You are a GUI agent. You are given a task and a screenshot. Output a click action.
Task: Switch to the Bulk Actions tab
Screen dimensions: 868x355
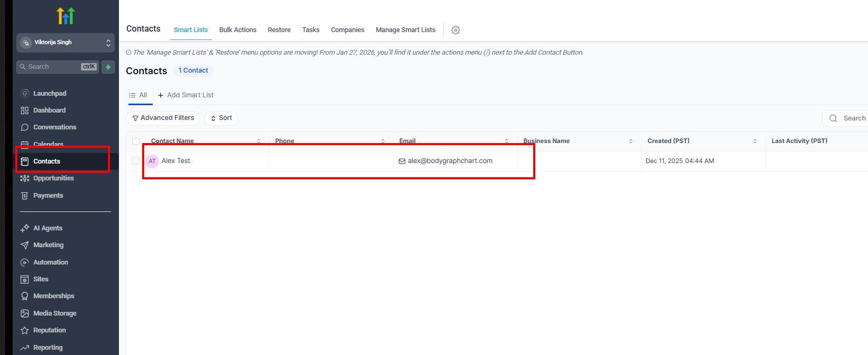[237, 30]
